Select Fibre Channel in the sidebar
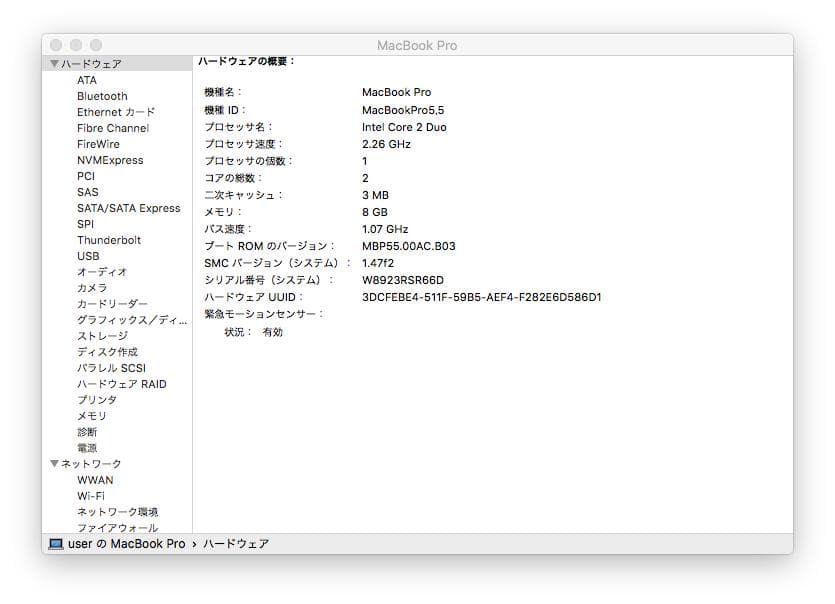Image resolution: width=835 pixels, height=604 pixels. tap(113, 128)
